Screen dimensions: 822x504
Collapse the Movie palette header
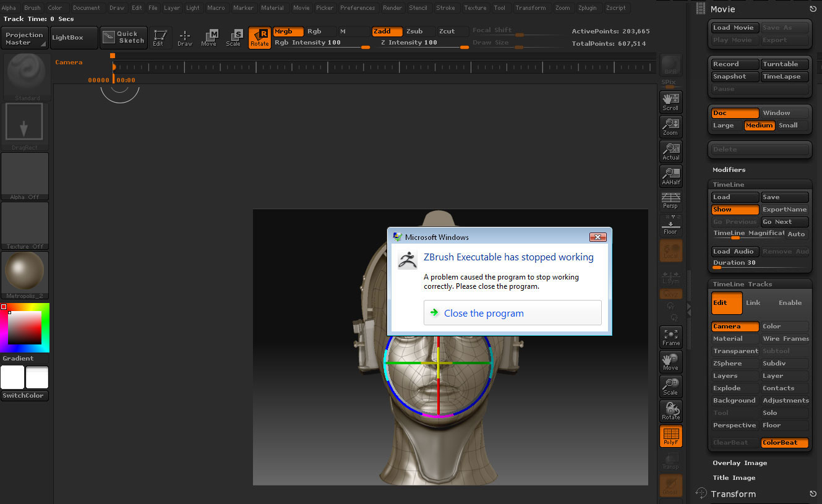tap(722, 9)
